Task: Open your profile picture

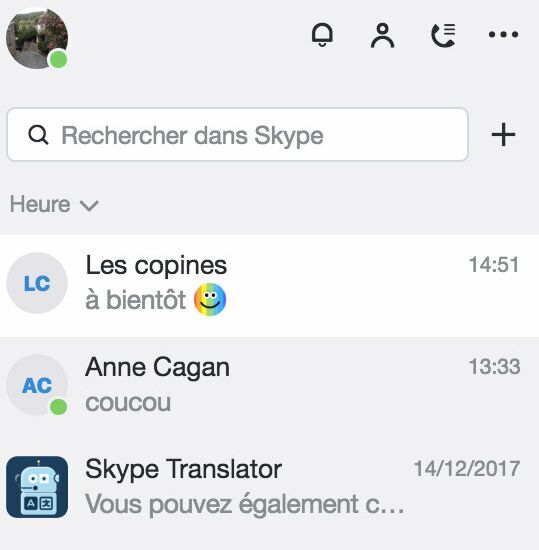Action: pos(37,38)
